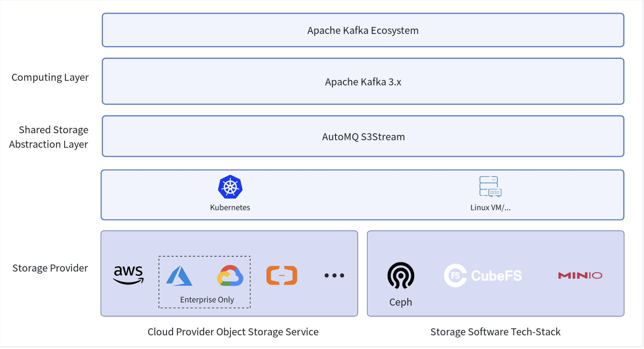The width and height of the screenshot is (644, 349).
Task: Click the Shared Storage Abstraction Layer label
Action: [49, 137]
